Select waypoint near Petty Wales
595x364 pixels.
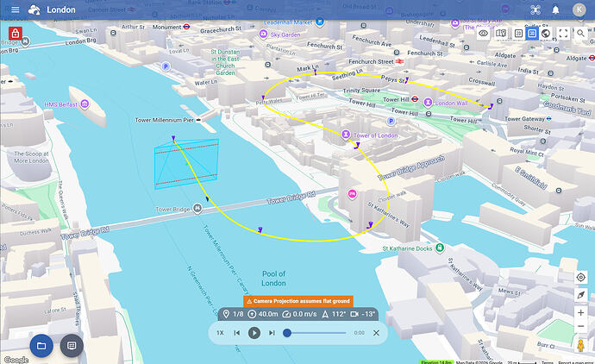[263, 98]
